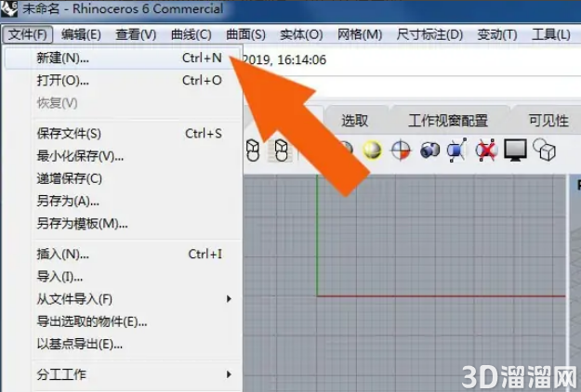
Task: Choose 保存文件(S) menu entry
Action: tap(123, 133)
